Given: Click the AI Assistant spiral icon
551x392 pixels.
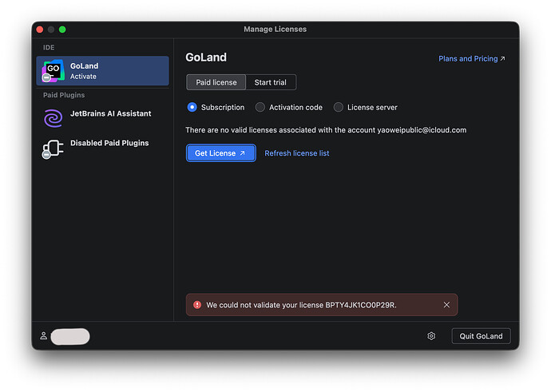Looking at the screenshot, I should 53,117.
